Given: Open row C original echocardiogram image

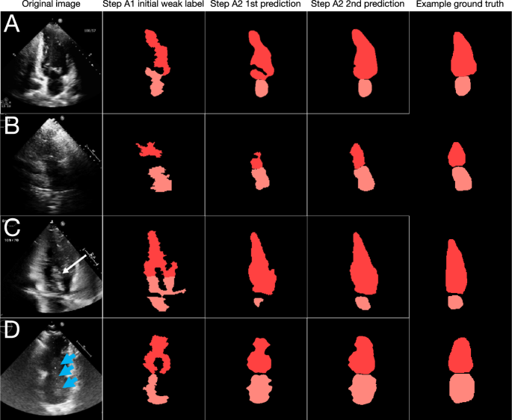Looking at the screenshot, I should tap(52, 266).
